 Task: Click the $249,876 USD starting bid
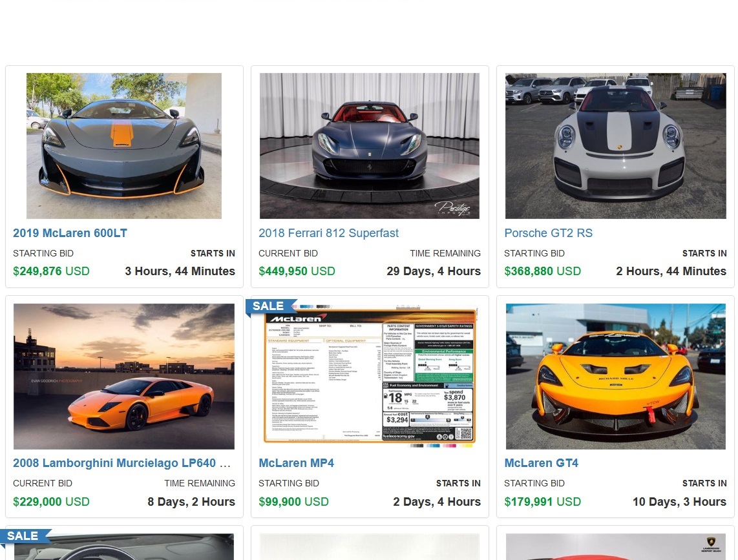pos(51,271)
